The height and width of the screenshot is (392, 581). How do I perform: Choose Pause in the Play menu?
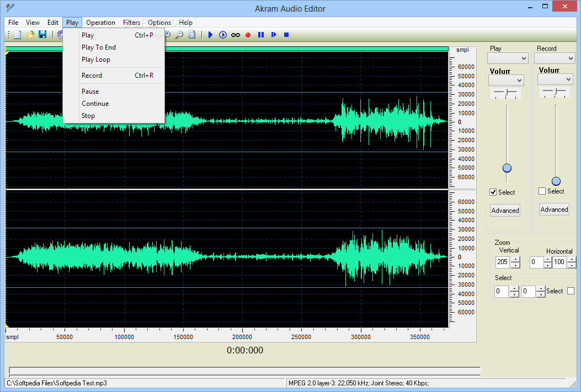(x=114, y=92)
